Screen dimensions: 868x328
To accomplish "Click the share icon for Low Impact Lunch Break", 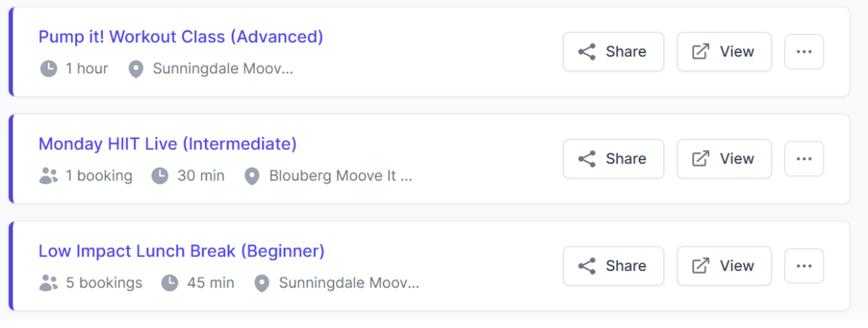I will click(586, 266).
